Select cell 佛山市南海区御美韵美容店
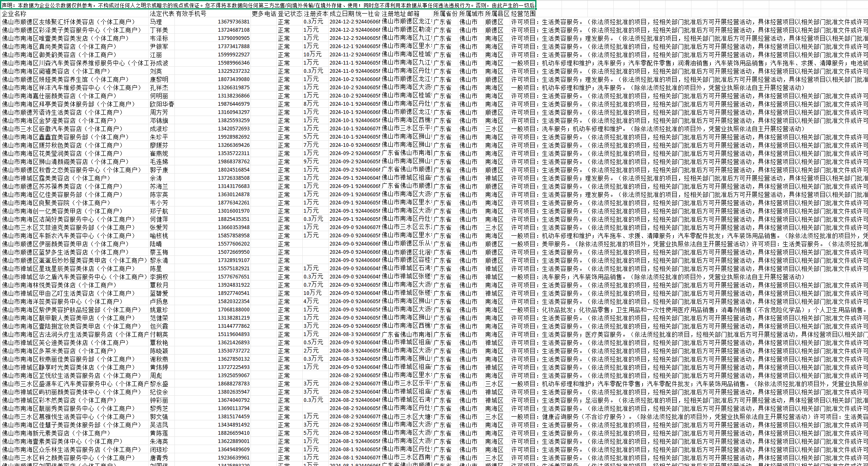The height and width of the screenshot is (466, 868). [x=60, y=55]
